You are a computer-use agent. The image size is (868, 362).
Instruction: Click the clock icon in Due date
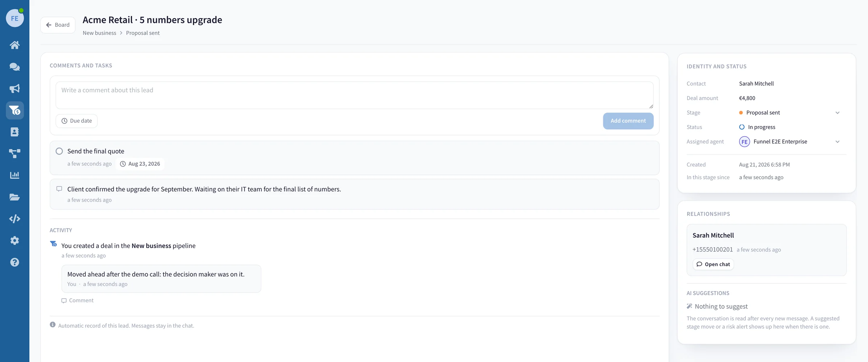point(64,121)
